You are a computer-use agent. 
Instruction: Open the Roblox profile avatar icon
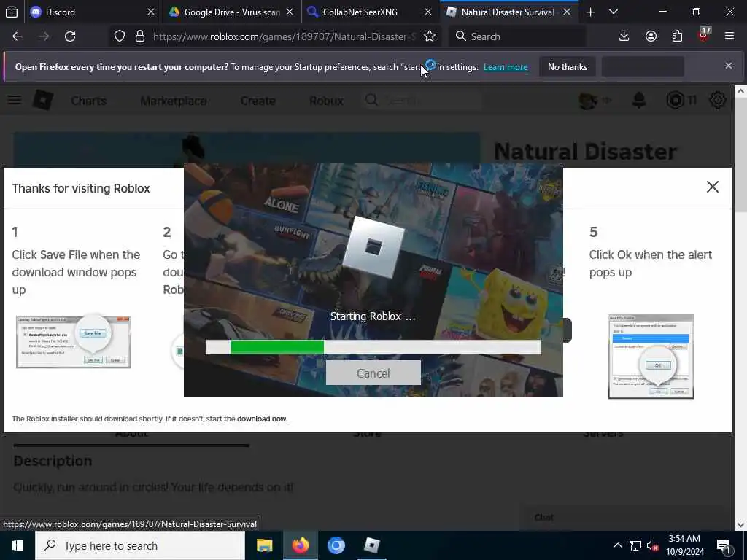[x=588, y=101]
